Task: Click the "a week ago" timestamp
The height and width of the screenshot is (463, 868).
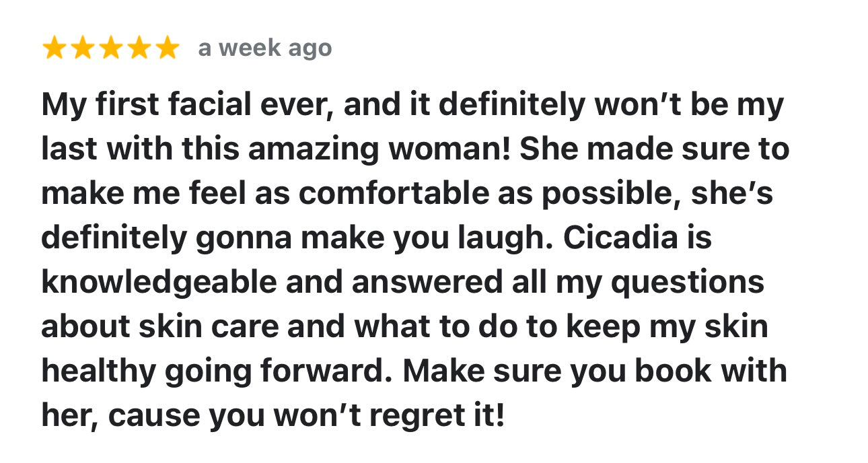Action: click(x=265, y=48)
